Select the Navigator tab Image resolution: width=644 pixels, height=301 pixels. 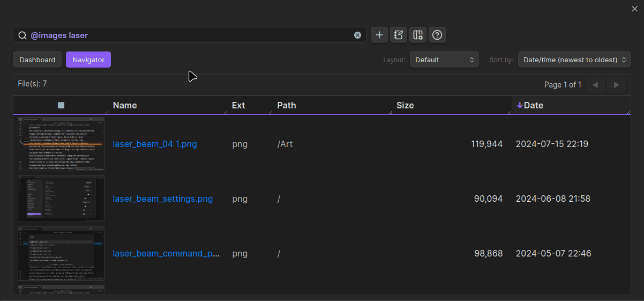pos(88,60)
